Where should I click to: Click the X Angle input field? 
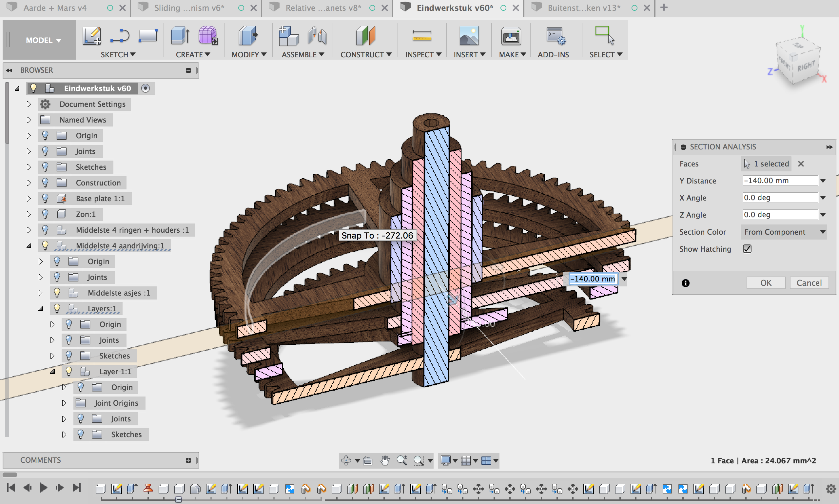pyautogui.click(x=780, y=198)
